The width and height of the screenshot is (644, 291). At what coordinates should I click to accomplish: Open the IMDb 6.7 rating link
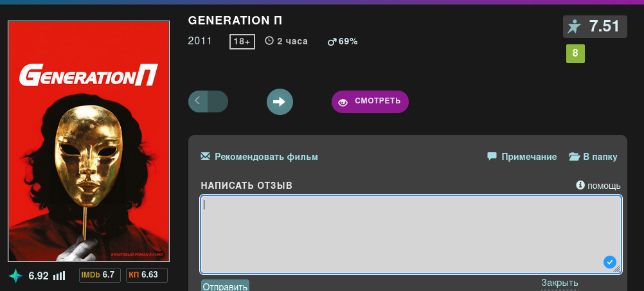click(98, 275)
